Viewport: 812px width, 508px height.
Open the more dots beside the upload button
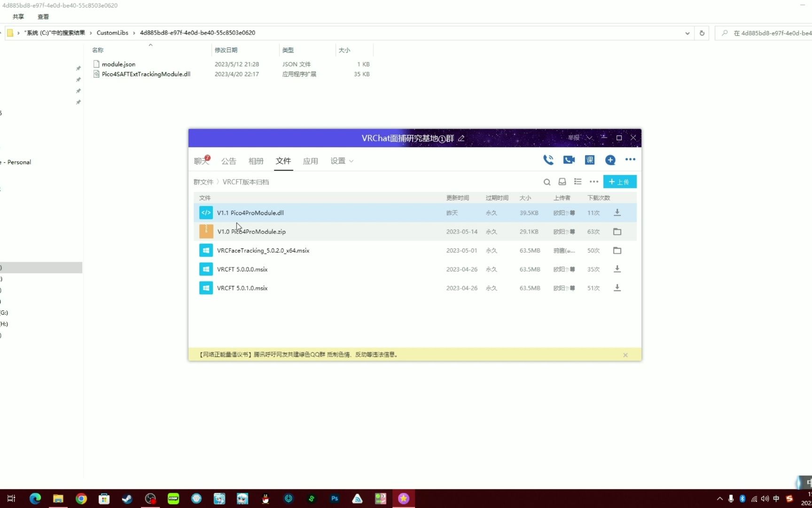click(x=594, y=182)
